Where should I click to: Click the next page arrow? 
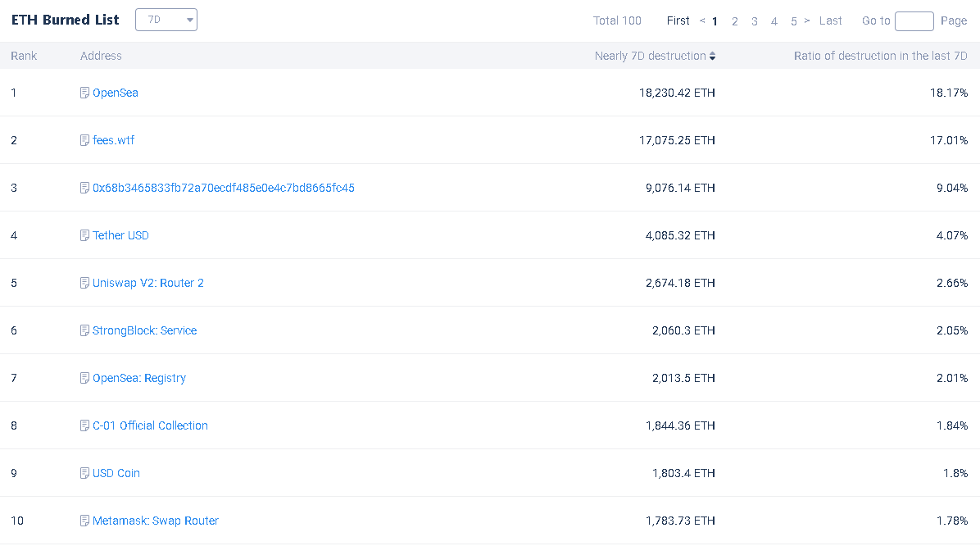point(807,20)
